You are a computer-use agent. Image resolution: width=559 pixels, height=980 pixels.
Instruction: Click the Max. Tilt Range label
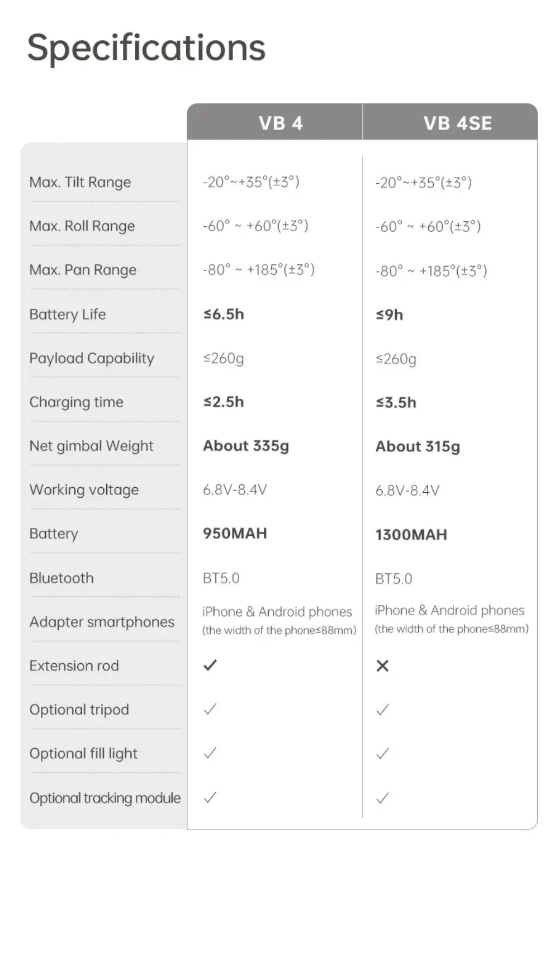pos(80,183)
